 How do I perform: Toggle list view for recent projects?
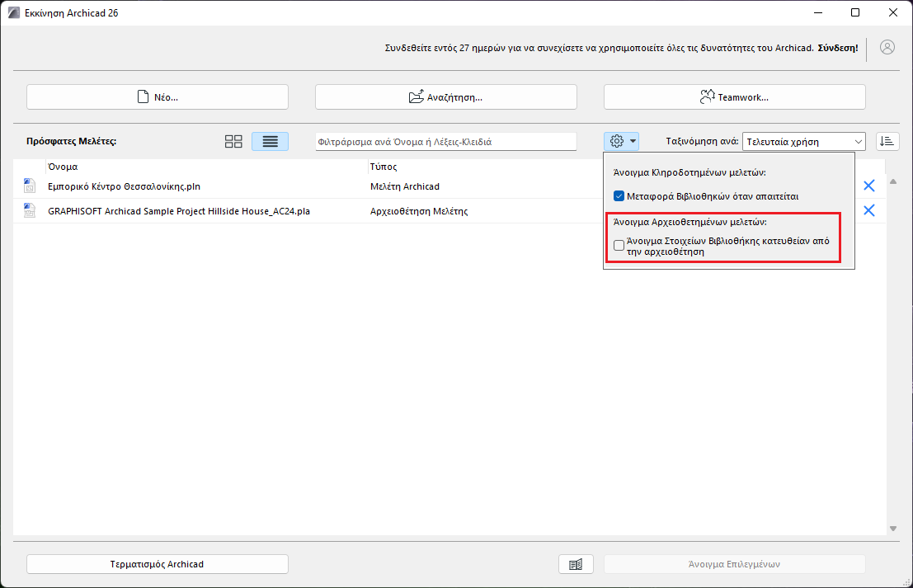pos(270,141)
